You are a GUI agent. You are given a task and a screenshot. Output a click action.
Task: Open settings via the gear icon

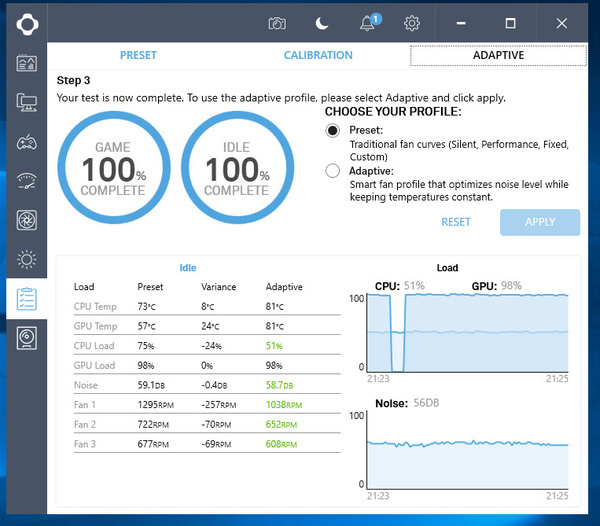point(411,23)
